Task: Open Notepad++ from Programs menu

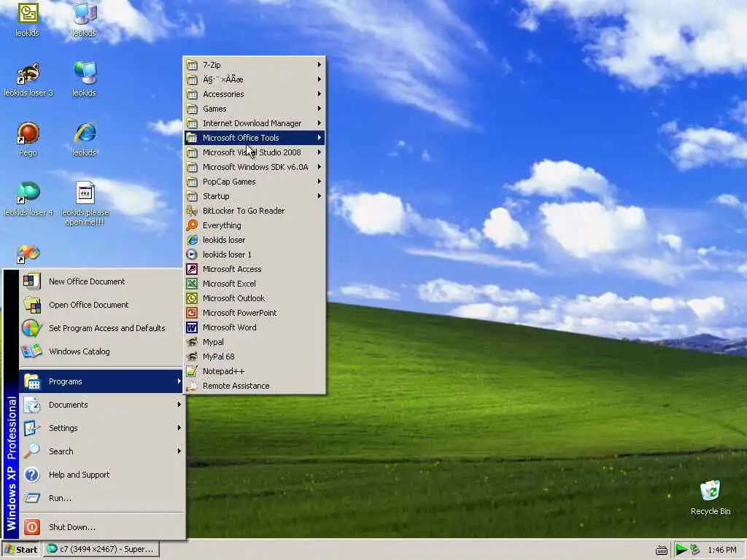Action: (255, 371)
